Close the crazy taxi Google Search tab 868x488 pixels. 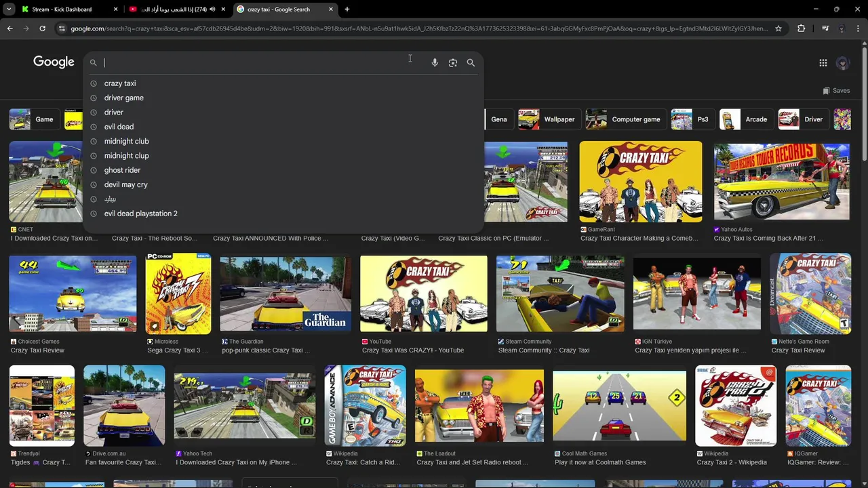(x=331, y=9)
